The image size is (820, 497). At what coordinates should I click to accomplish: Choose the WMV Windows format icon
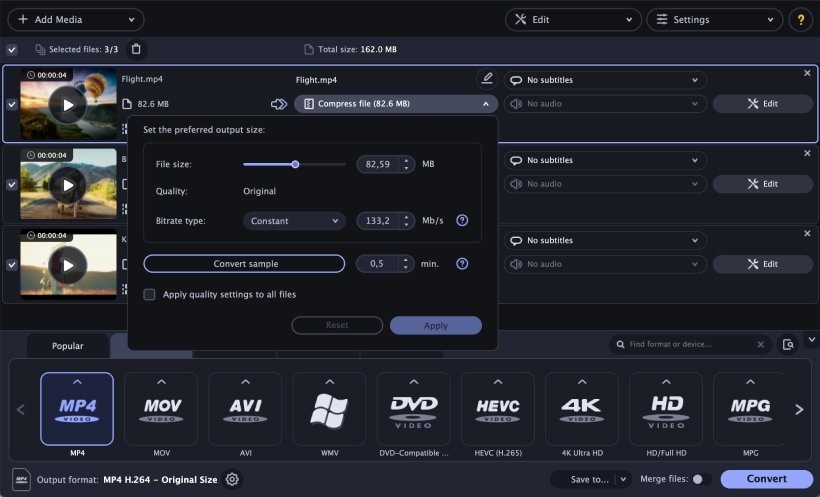[329, 409]
